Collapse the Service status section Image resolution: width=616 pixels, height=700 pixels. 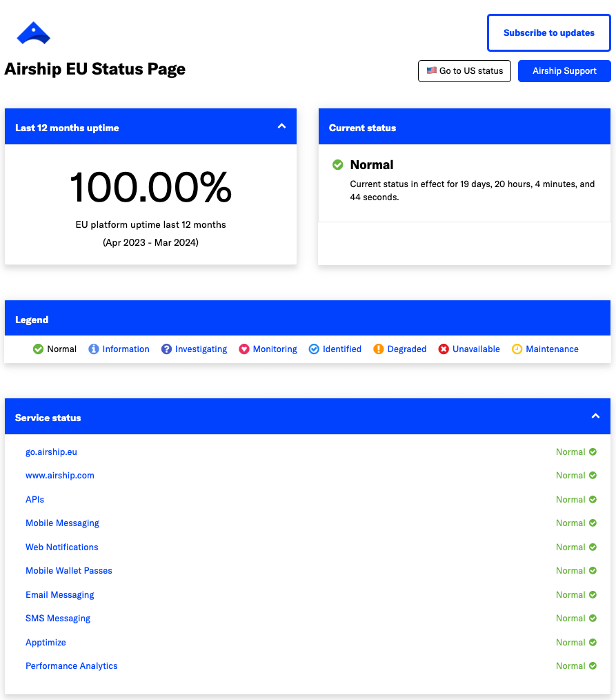pos(595,416)
